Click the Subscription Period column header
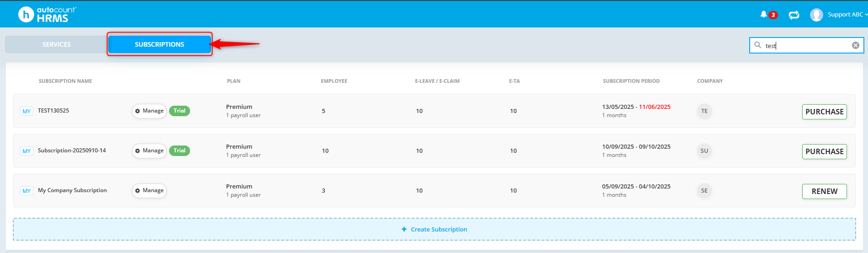868x253 pixels. point(631,81)
